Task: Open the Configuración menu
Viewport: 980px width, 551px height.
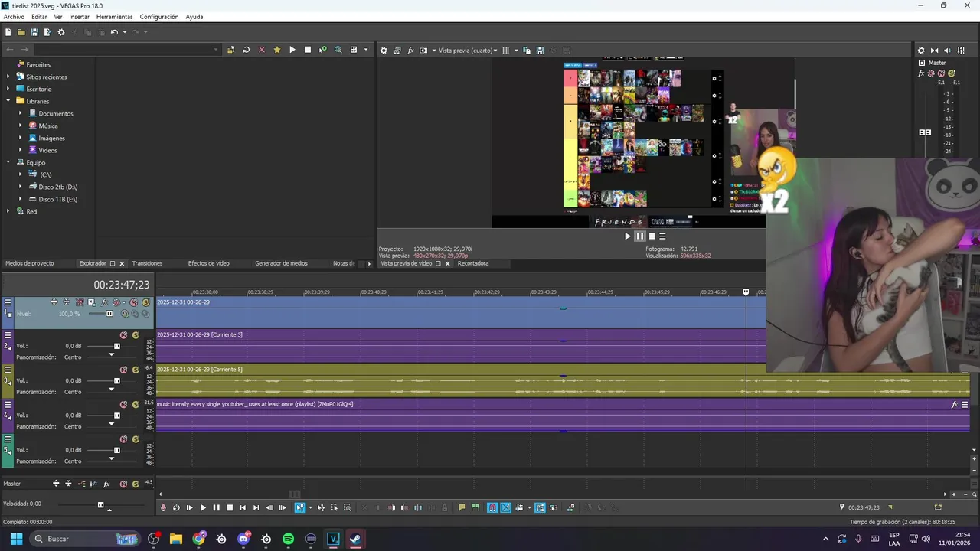Action: click(159, 17)
